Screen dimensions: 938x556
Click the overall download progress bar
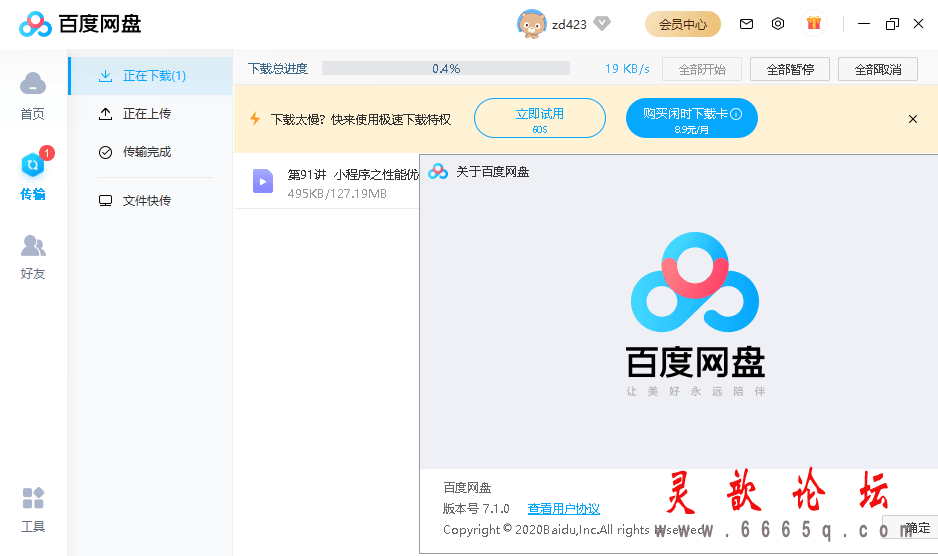click(446, 68)
